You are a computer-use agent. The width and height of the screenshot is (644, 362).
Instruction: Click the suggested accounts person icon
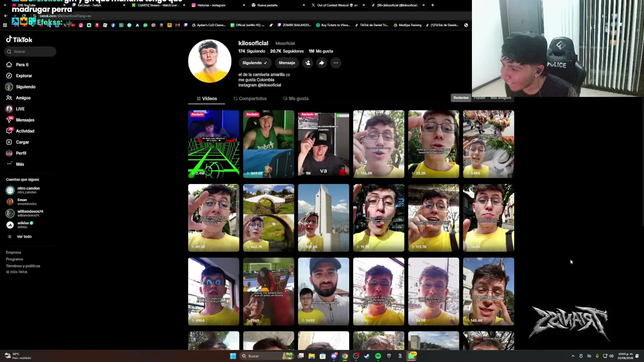[307, 63]
